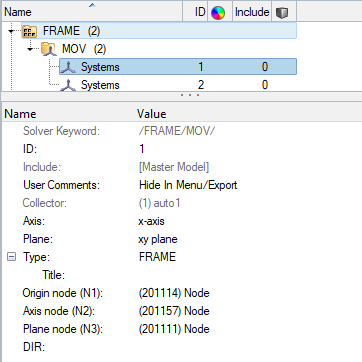Collapse the Type property group
The image size is (362, 362).
click(x=11, y=257)
